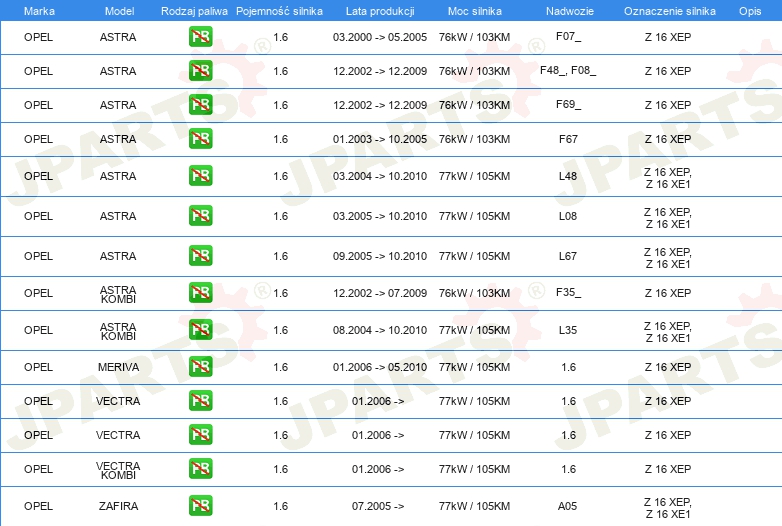
Task: Click the OPEL brand cell in the Zafira row
Action: click(38, 506)
